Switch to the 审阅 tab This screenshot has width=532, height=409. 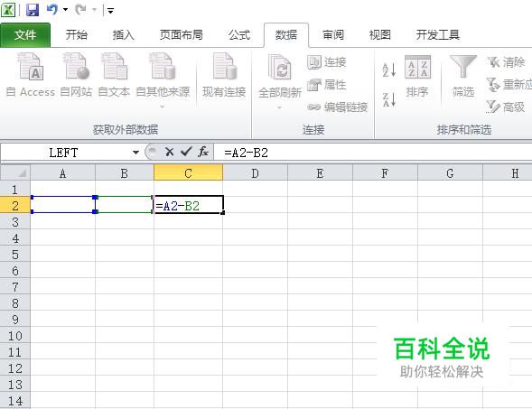click(333, 35)
